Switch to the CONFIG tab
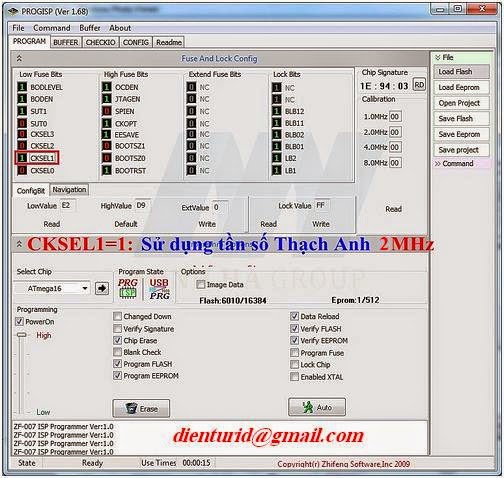The height and width of the screenshot is (478, 504). point(136,42)
